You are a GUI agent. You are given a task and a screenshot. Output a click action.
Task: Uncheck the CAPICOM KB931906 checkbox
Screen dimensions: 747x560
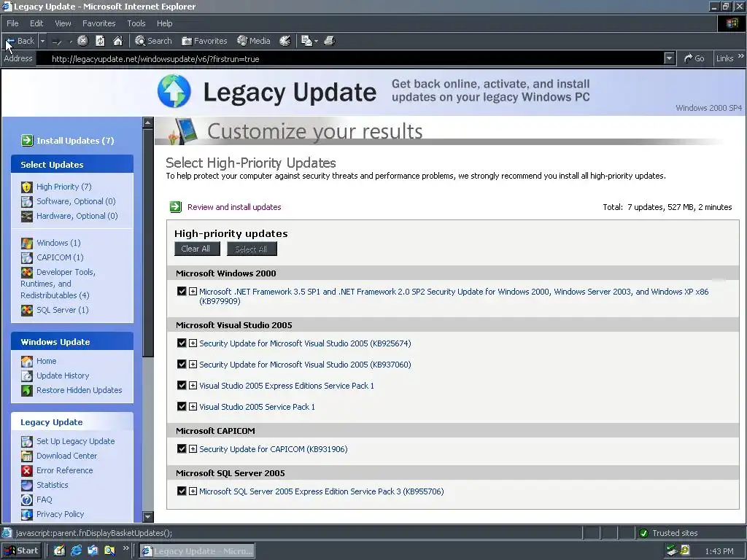click(x=181, y=448)
